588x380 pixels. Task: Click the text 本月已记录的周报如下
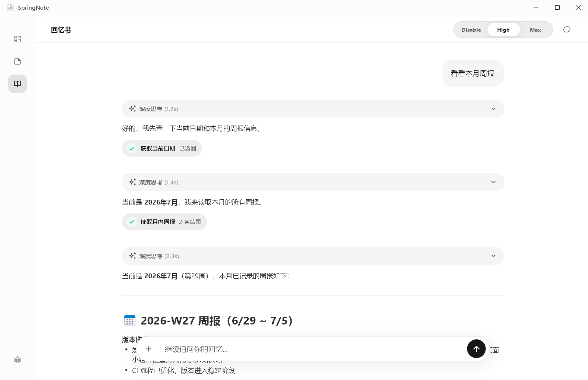254,276
